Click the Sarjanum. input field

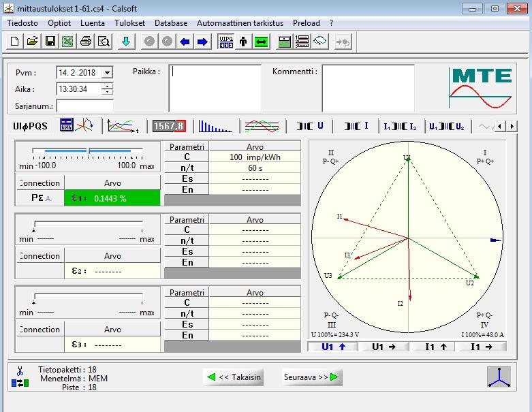tap(85, 106)
